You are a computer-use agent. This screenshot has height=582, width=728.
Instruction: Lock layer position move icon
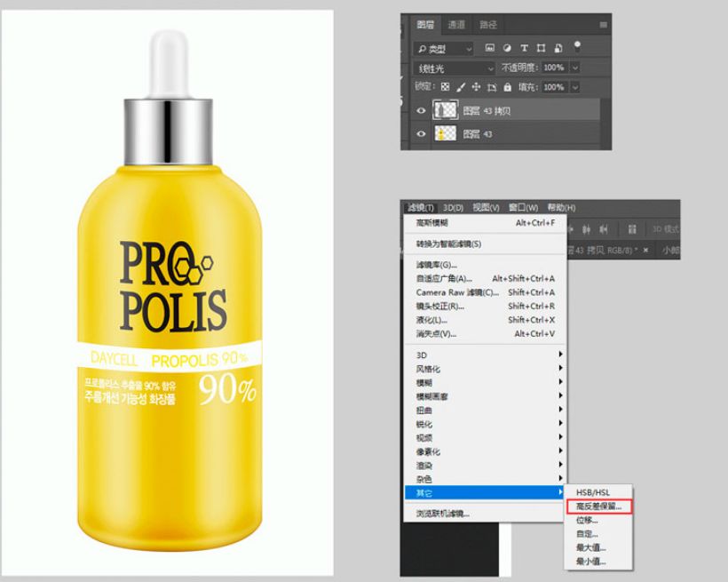click(x=476, y=87)
